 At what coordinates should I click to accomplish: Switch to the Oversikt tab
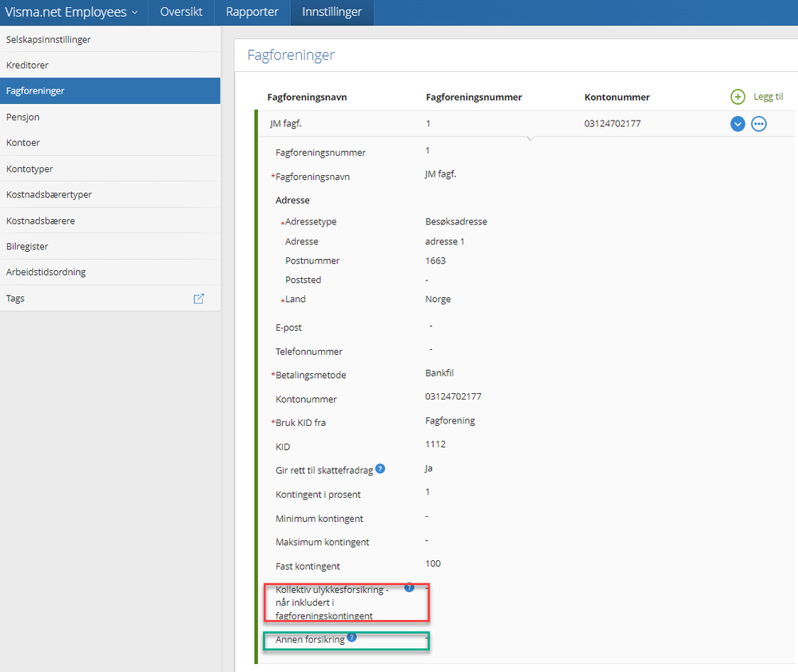point(181,12)
